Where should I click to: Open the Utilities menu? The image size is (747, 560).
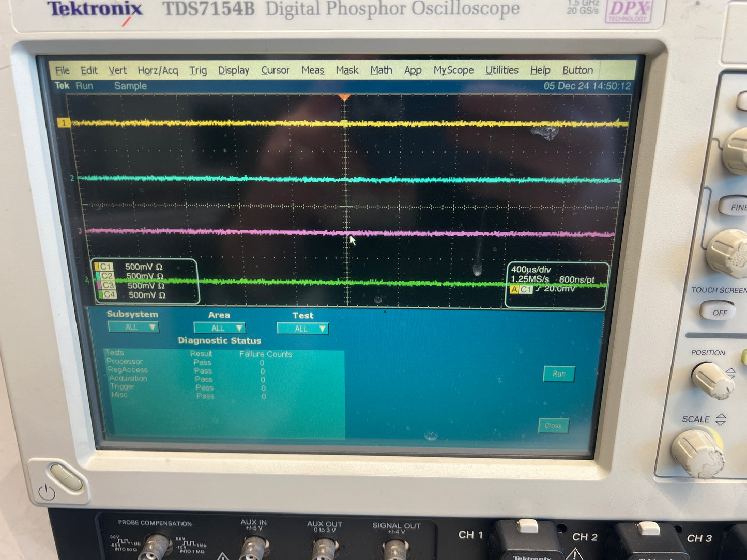pos(502,70)
